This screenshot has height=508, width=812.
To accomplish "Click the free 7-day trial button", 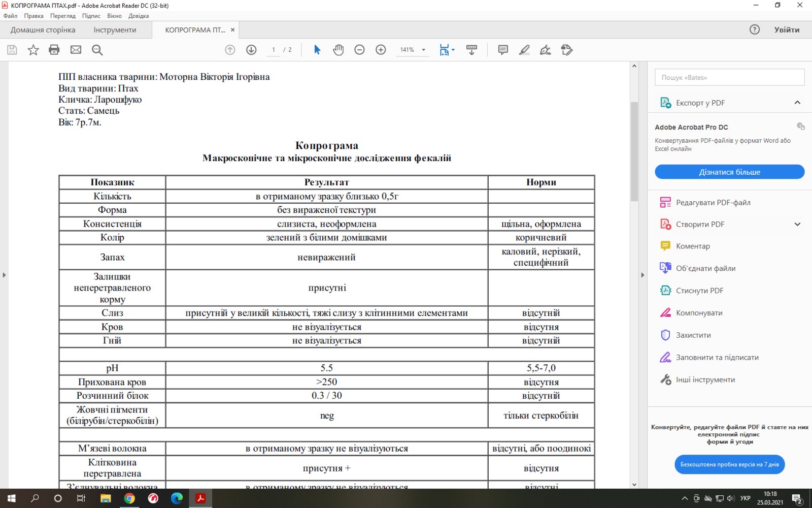I will click(729, 464).
